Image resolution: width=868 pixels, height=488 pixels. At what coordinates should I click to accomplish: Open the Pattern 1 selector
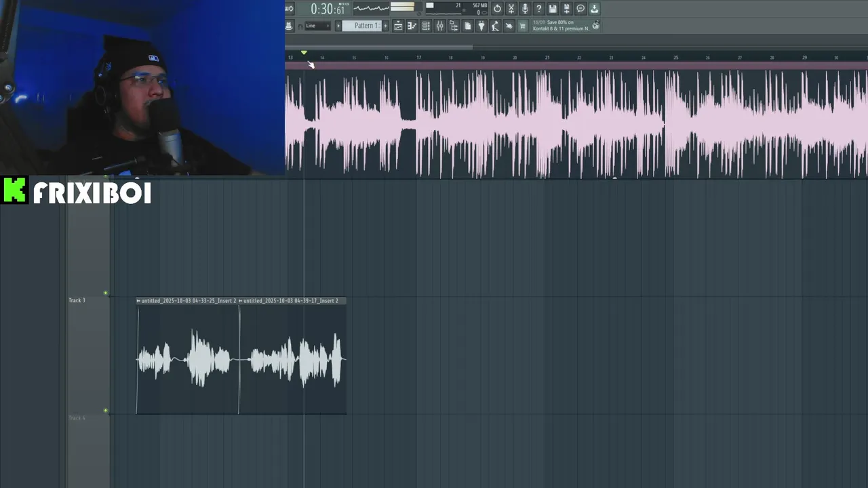(x=362, y=26)
